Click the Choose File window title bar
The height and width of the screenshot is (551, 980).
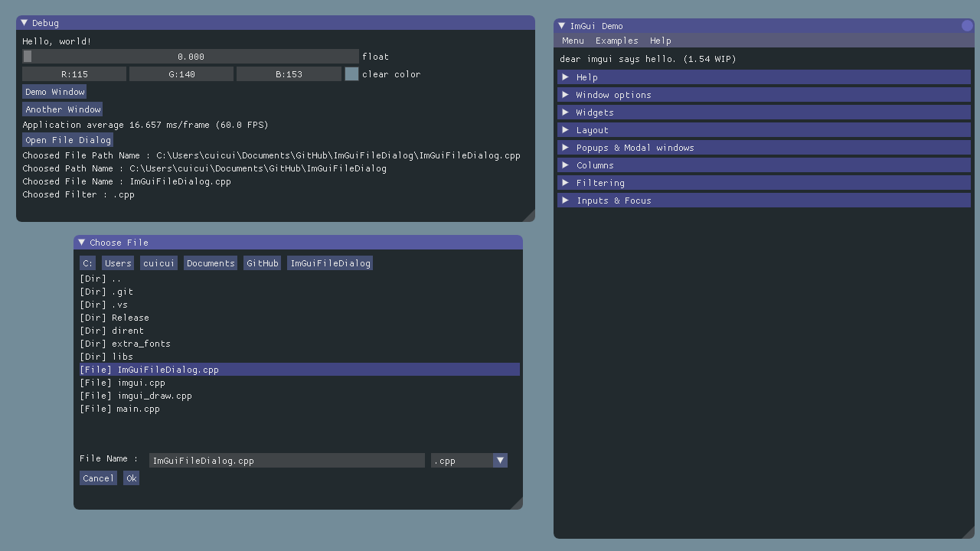tap(298, 243)
